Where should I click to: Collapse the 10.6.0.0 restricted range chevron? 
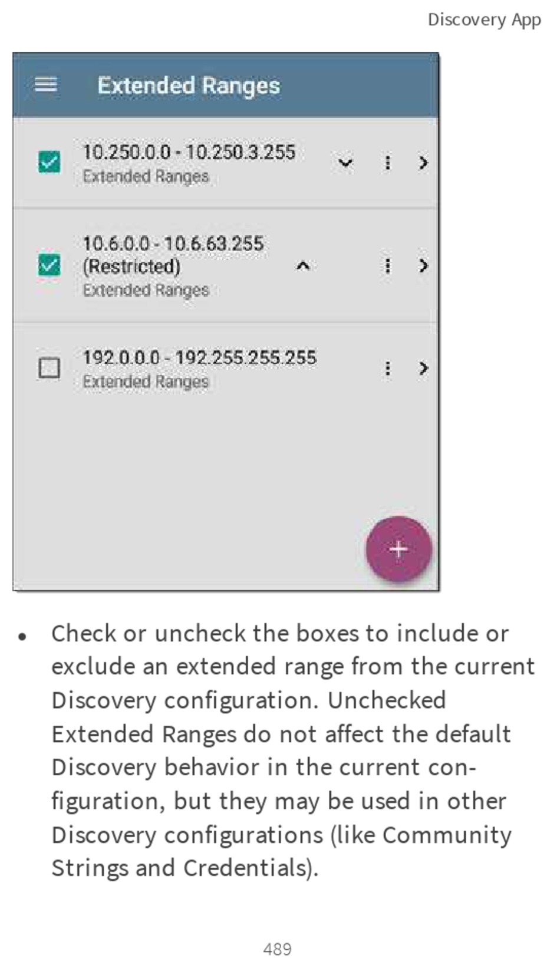[x=302, y=266]
